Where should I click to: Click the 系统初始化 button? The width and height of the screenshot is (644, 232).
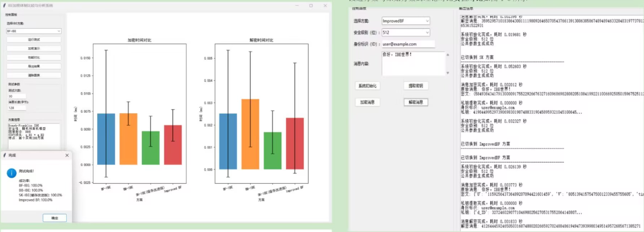(x=367, y=85)
